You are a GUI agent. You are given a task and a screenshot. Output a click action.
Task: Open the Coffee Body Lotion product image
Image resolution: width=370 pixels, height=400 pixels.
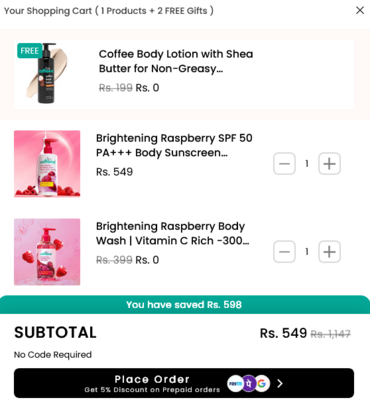47,73
